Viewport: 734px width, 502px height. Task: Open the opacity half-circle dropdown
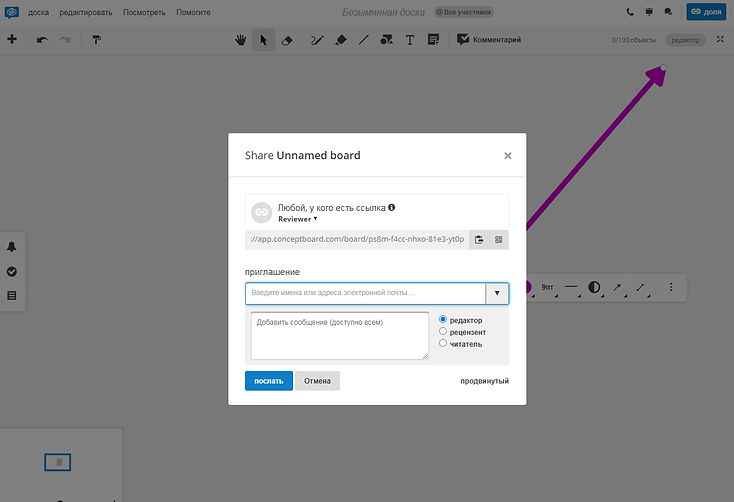click(x=595, y=287)
